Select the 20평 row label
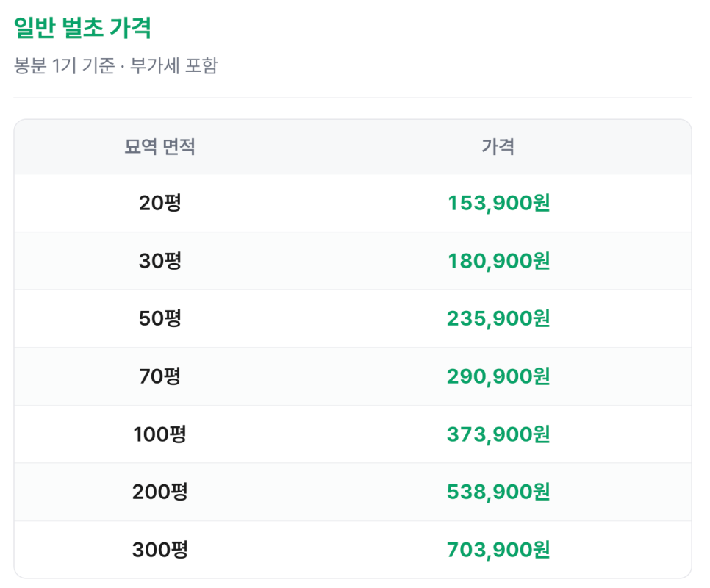Viewport: 710px width, 588px height. point(159,203)
